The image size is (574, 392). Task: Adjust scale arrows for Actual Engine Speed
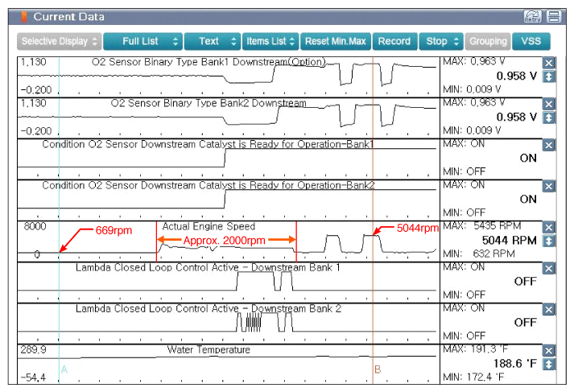pyautogui.click(x=549, y=241)
